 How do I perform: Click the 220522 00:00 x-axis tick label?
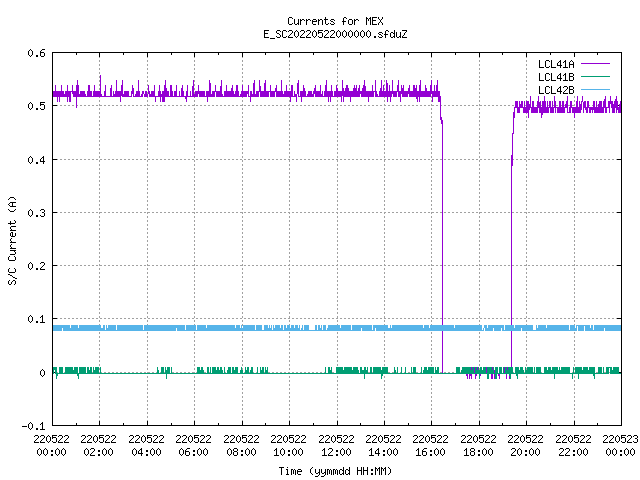pyautogui.click(x=51, y=445)
